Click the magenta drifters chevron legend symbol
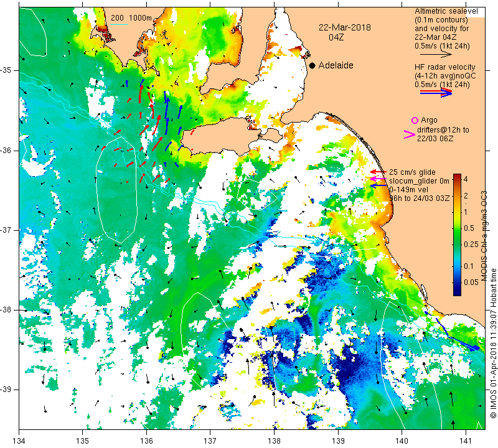 coord(410,134)
